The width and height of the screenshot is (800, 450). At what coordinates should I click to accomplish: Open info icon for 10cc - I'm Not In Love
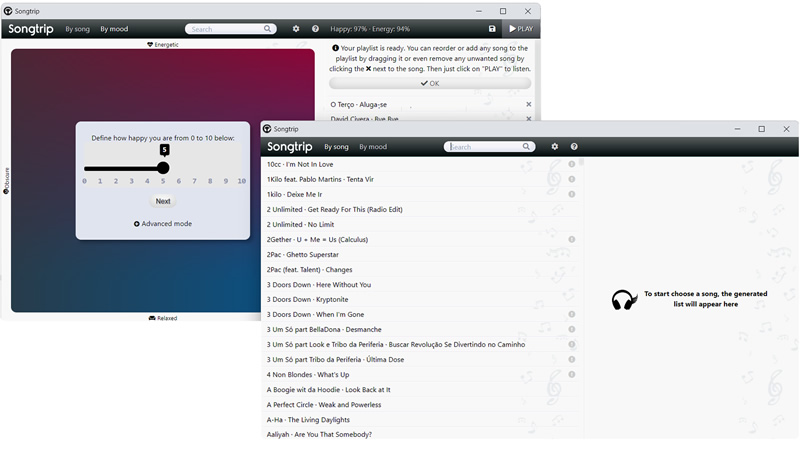click(571, 164)
